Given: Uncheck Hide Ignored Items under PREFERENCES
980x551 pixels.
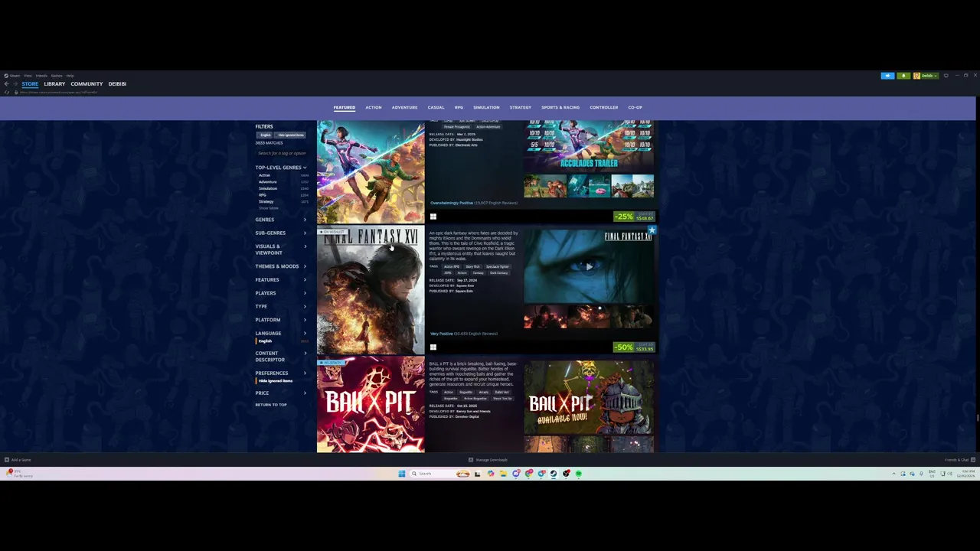Looking at the screenshot, I should (276, 380).
